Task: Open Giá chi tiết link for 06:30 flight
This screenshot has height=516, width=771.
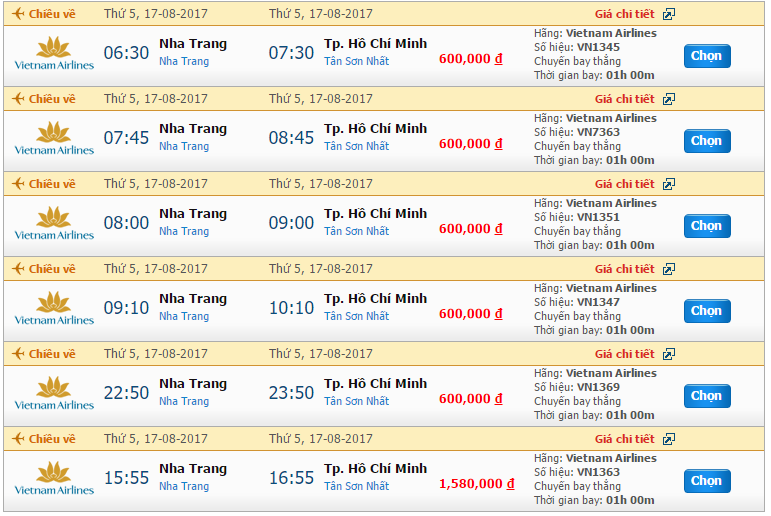Action: tap(624, 14)
